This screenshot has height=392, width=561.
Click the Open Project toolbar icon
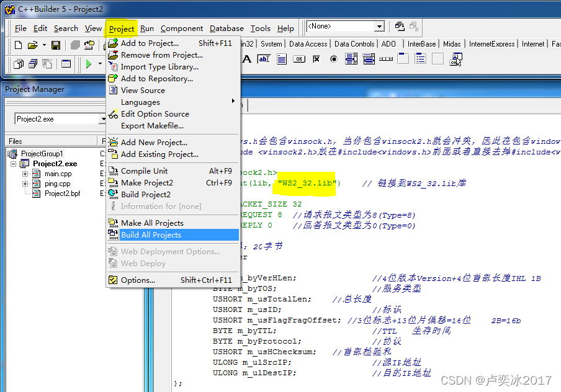pyautogui.click(x=89, y=45)
